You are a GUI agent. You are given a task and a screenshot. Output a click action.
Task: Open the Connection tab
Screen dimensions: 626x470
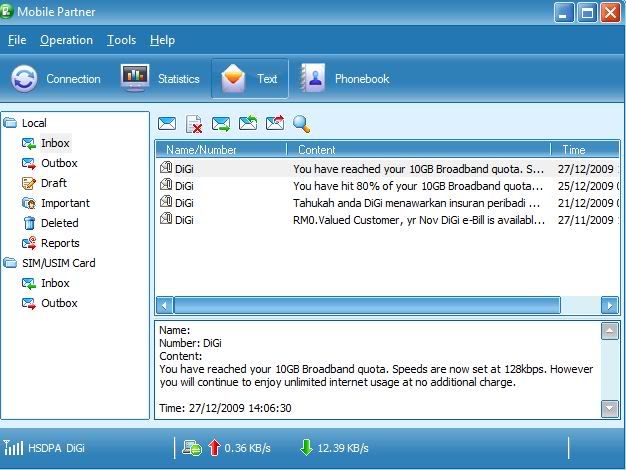tap(57, 79)
